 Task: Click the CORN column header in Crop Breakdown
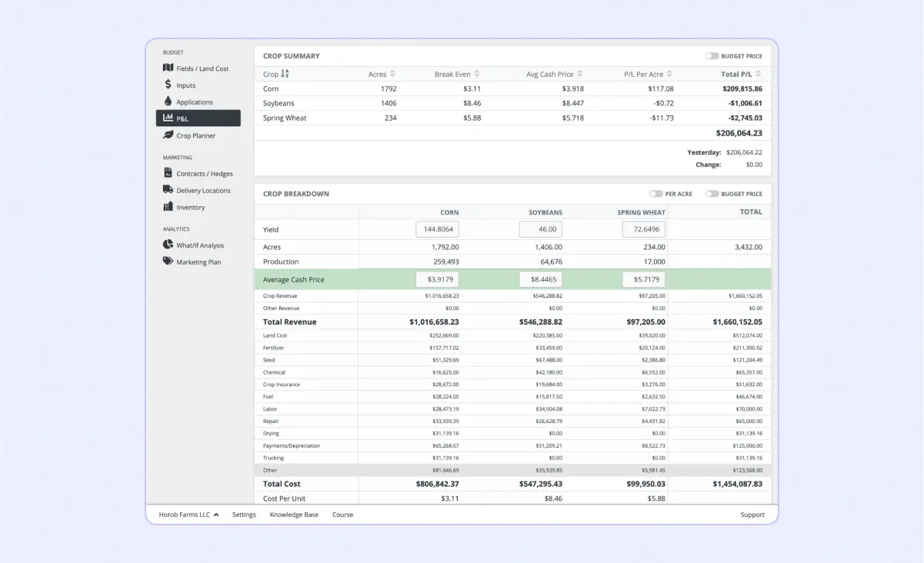click(x=449, y=212)
